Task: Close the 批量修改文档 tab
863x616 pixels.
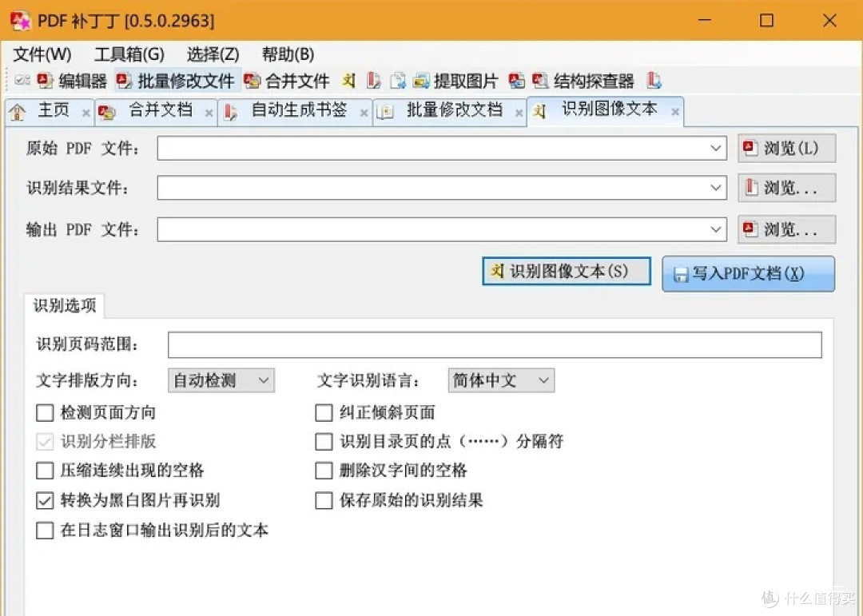Action: pyautogui.click(x=518, y=112)
